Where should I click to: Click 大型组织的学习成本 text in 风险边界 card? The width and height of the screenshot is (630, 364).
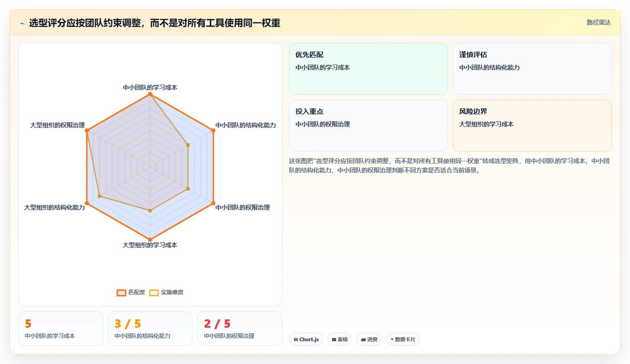coord(486,124)
